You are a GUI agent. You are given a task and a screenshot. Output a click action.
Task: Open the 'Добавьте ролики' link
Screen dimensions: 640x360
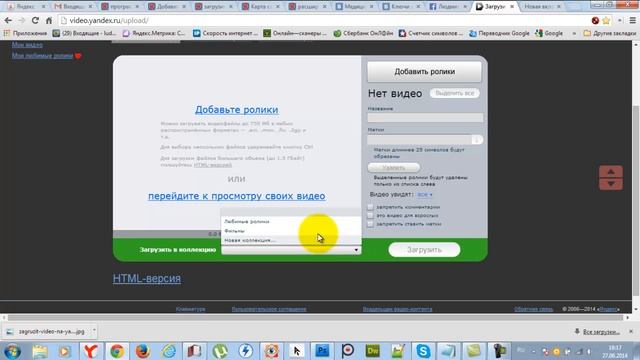tap(237, 110)
